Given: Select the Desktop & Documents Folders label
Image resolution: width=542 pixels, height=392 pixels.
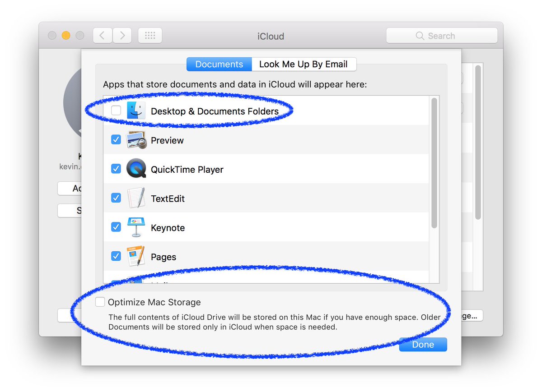Looking at the screenshot, I should tap(215, 111).
